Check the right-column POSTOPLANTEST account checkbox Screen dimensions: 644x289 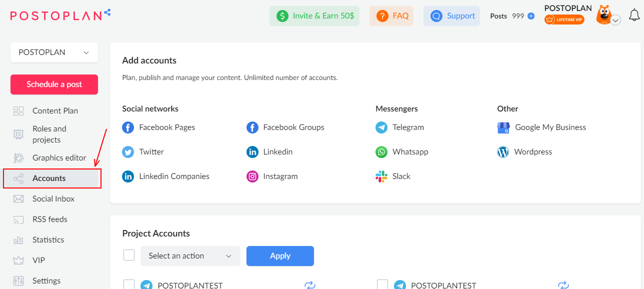[382, 284]
